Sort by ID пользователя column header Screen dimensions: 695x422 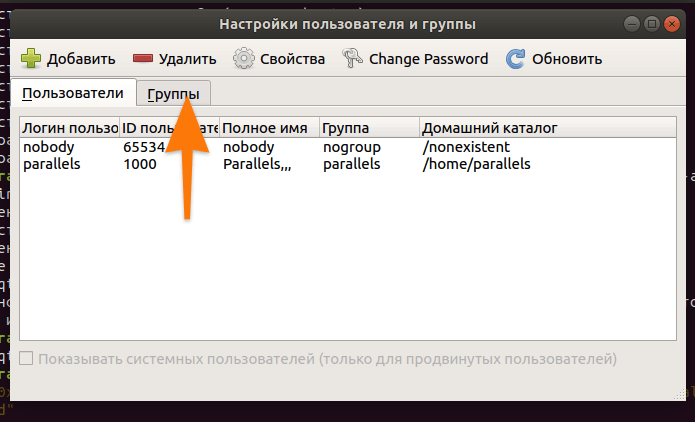coord(170,128)
